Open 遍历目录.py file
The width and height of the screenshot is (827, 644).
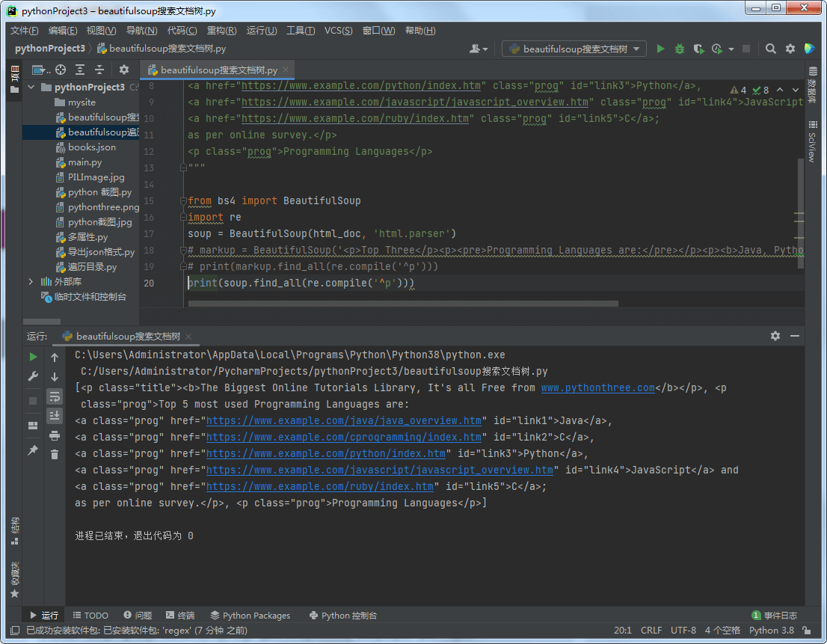point(92,267)
